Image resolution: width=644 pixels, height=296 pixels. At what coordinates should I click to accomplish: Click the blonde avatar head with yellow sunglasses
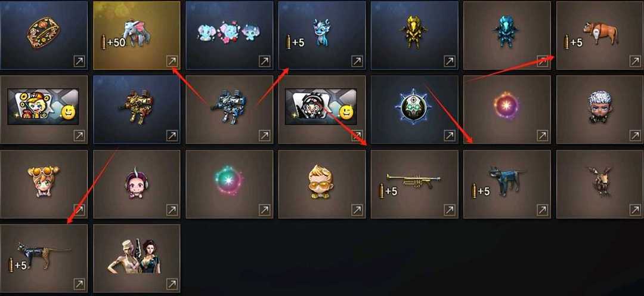click(322, 184)
